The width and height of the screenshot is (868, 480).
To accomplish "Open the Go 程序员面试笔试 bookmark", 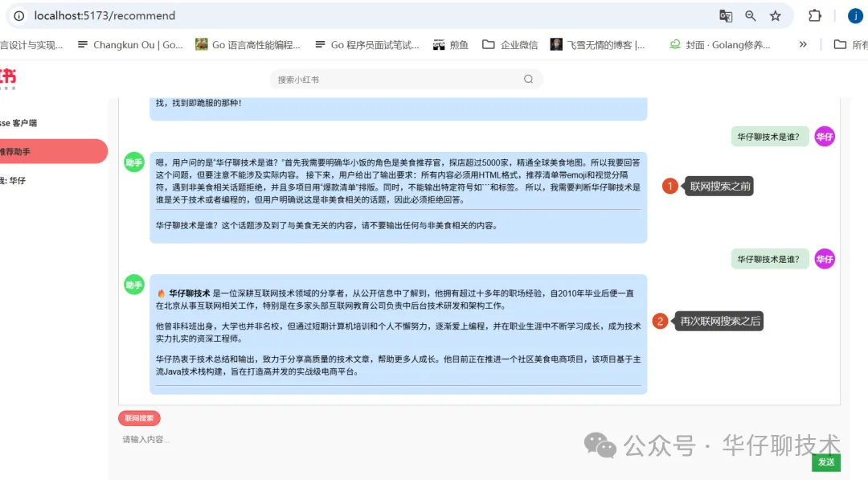I will [367, 45].
